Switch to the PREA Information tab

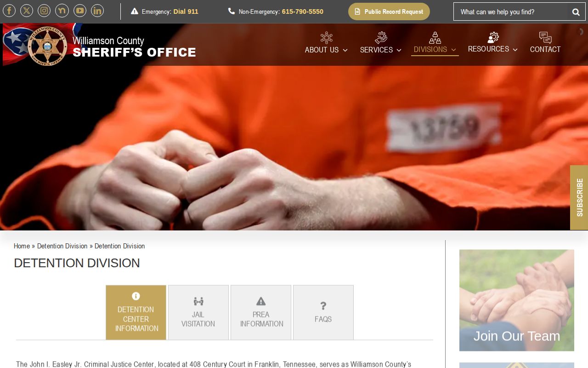coord(261,312)
